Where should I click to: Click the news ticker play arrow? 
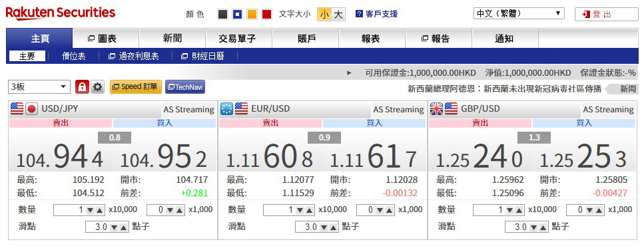350,73
